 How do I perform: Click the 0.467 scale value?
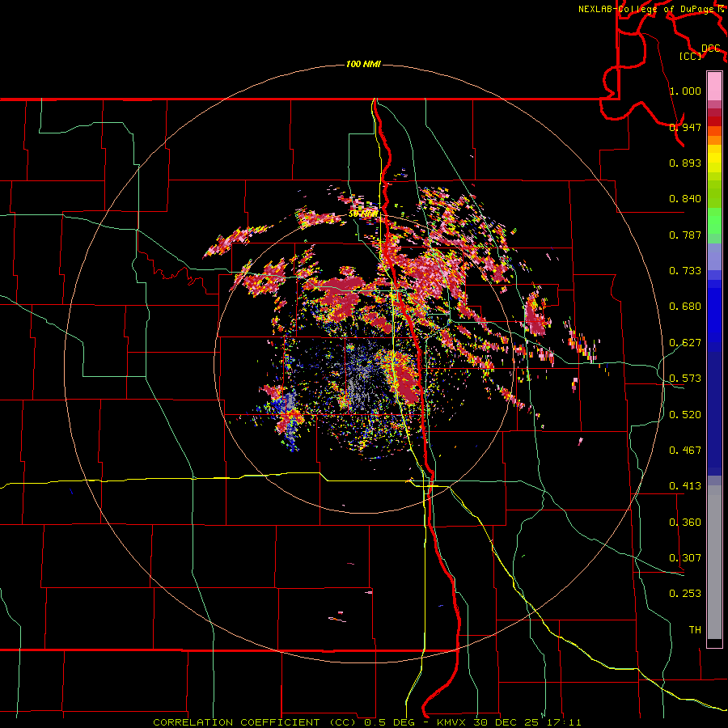tap(685, 451)
